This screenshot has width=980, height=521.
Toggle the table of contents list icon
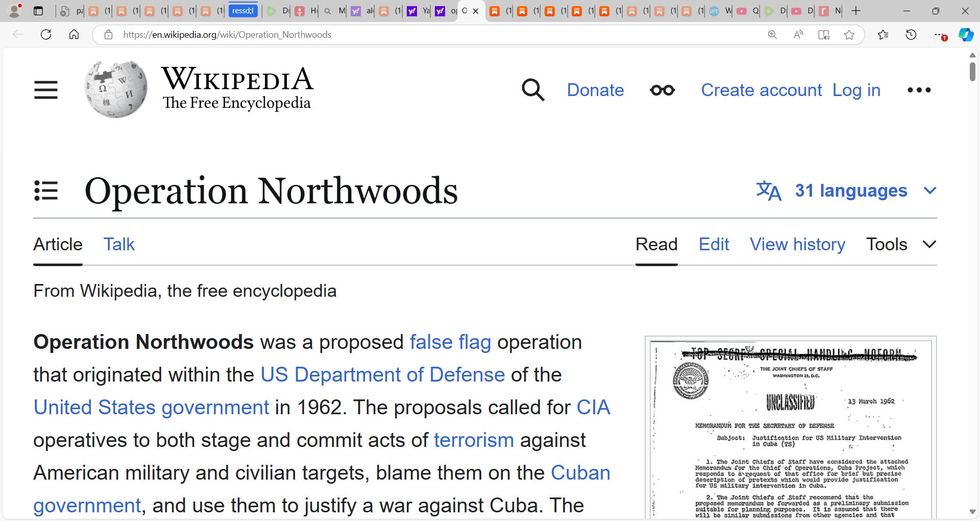46,191
